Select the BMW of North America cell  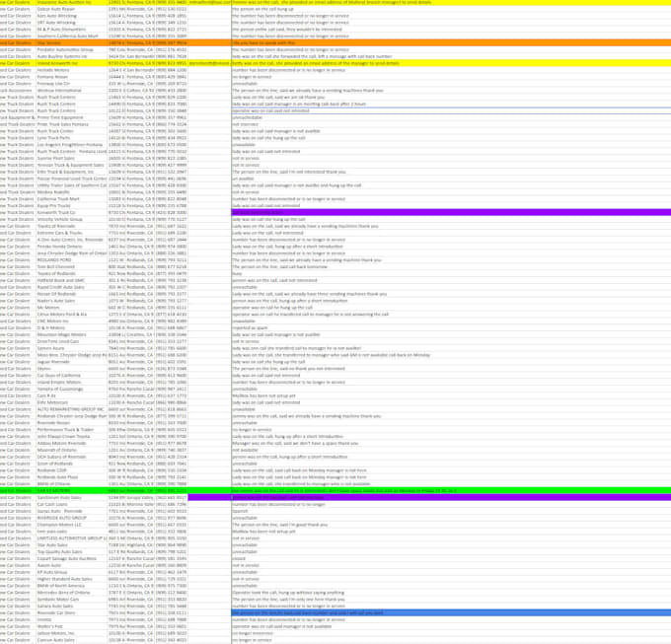(x=71, y=586)
